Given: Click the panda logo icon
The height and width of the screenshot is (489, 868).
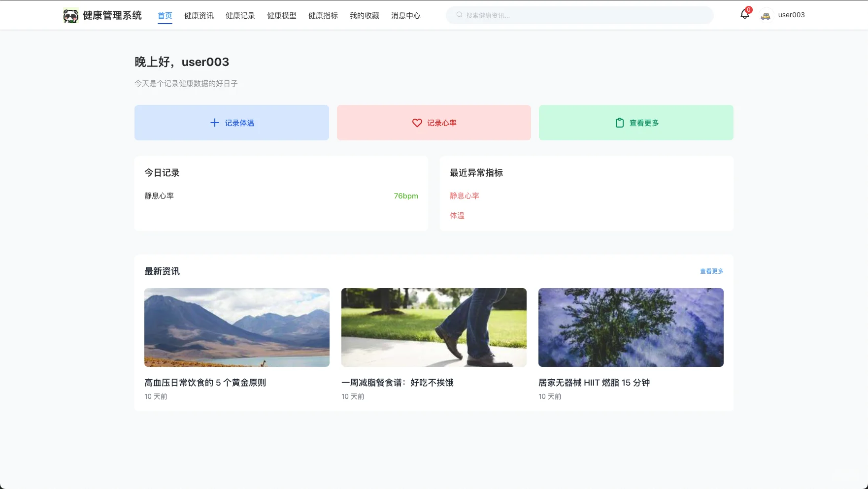Looking at the screenshot, I should point(70,15).
